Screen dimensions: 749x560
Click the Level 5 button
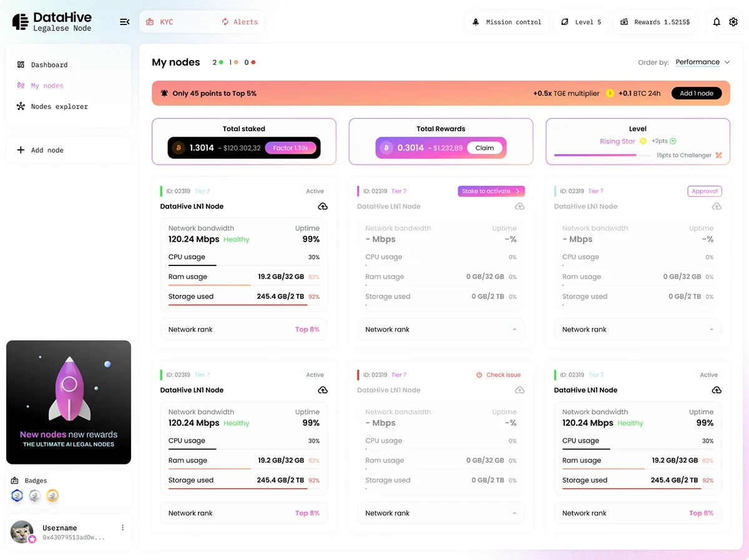pyautogui.click(x=581, y=22)
